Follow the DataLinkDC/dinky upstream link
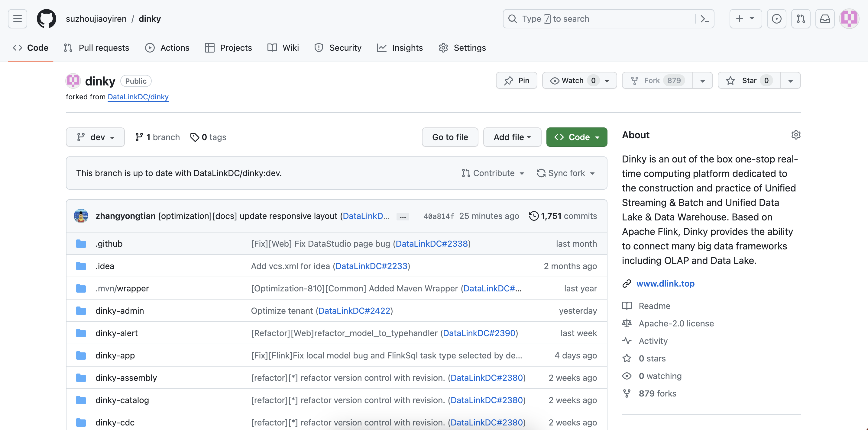The image size is (868, 430). [138, 97]
